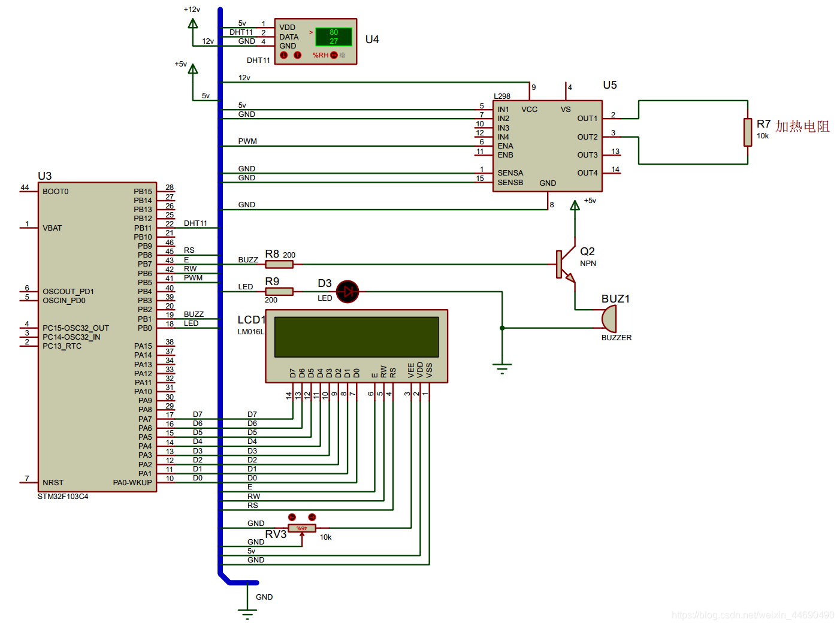
Task: Click the DHT11 green humidity/temperature display
Action: [x=334, y=37]
